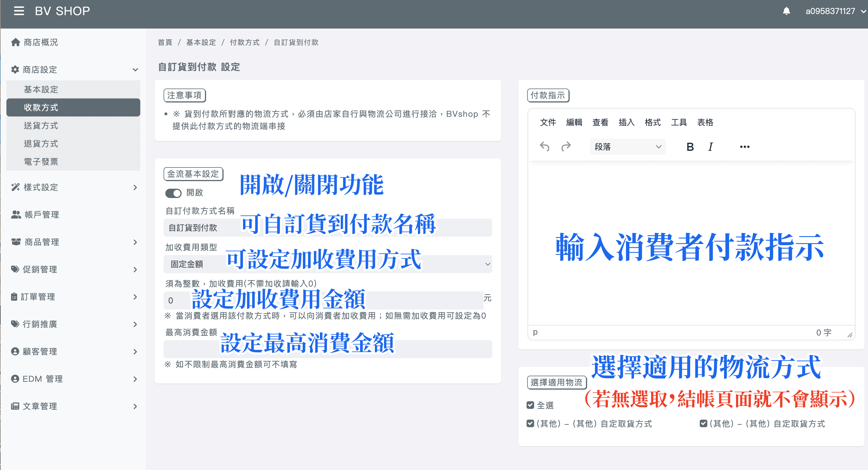Click the 最高消費金額 input field
The image size is (868, 470).
(x=328, y=349)
